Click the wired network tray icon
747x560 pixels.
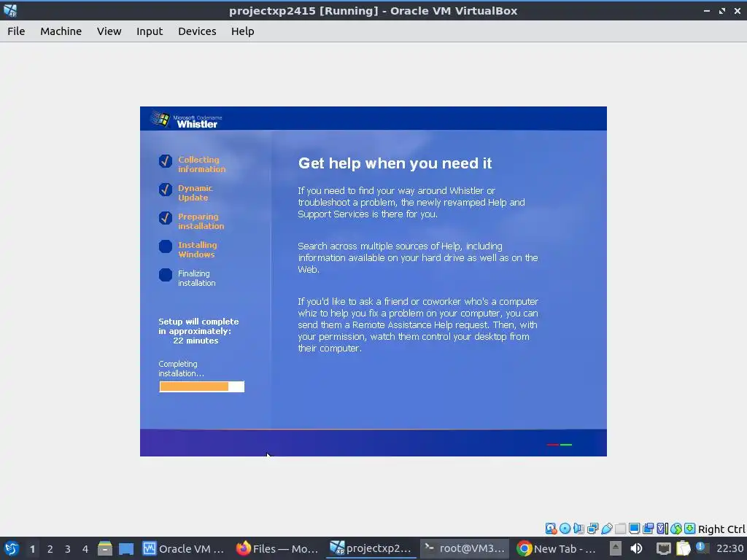click(x=664, y=548)
